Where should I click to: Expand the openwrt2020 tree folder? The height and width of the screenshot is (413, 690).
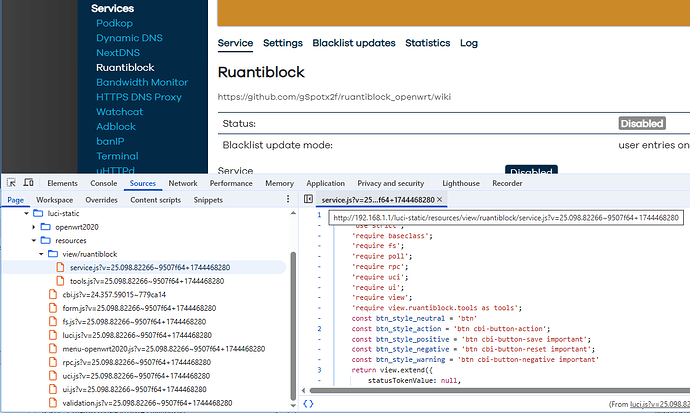[34, 227]
